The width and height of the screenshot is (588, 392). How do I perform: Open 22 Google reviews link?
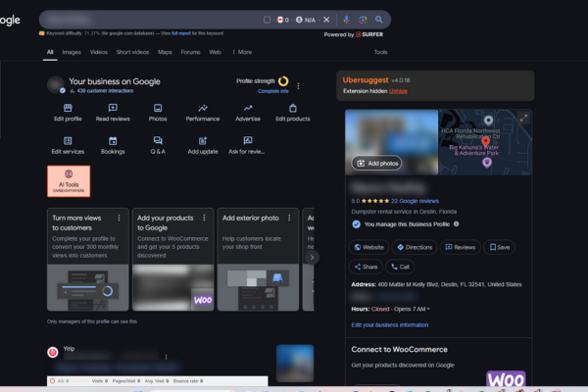point(415,201)
